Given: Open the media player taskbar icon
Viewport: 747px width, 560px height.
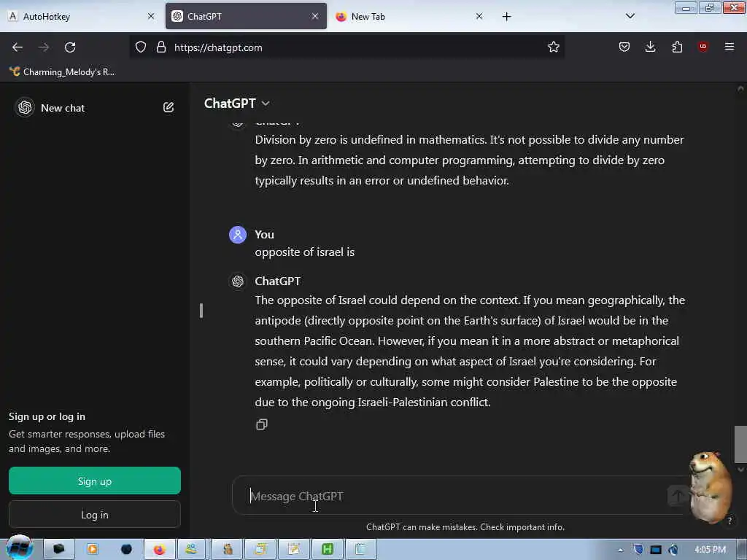Looking at the screenshot, I should coord(93,549).
